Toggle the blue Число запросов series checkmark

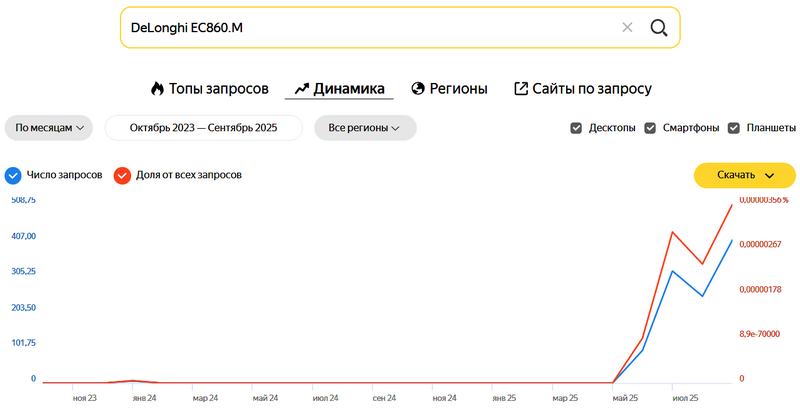coord(13,175)
